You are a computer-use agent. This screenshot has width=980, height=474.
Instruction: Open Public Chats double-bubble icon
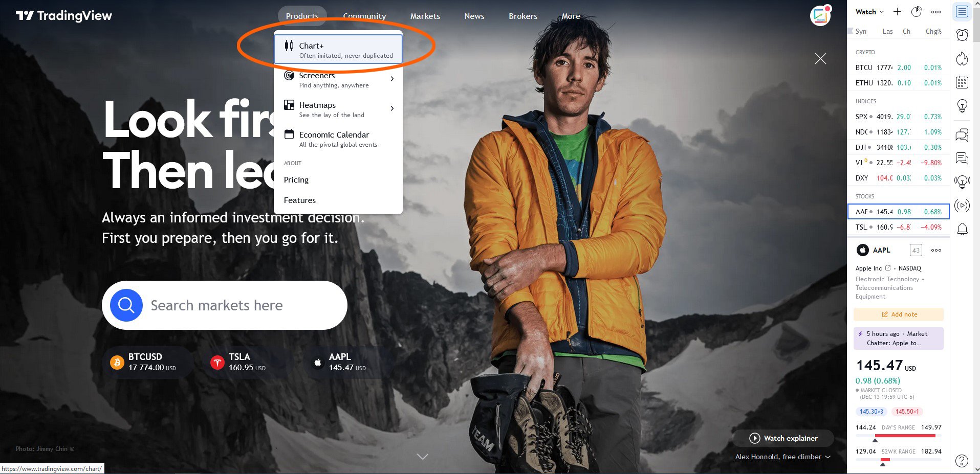(962, 135)
